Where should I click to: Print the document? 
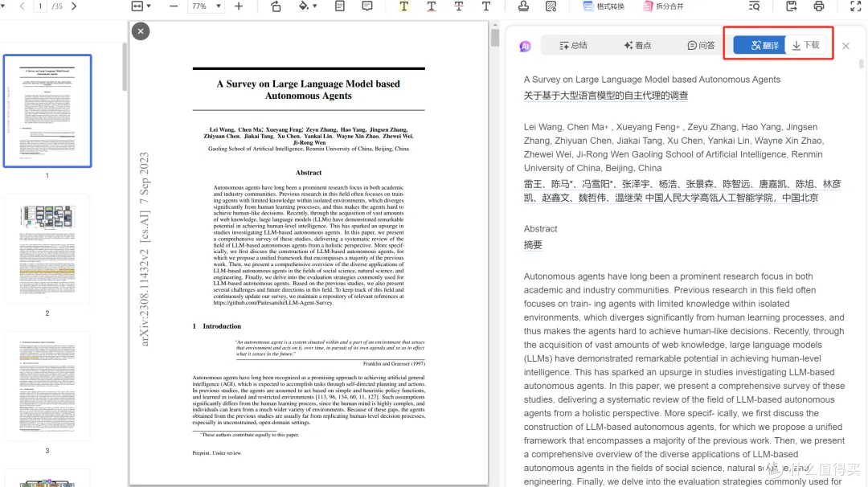pos(819,6)
